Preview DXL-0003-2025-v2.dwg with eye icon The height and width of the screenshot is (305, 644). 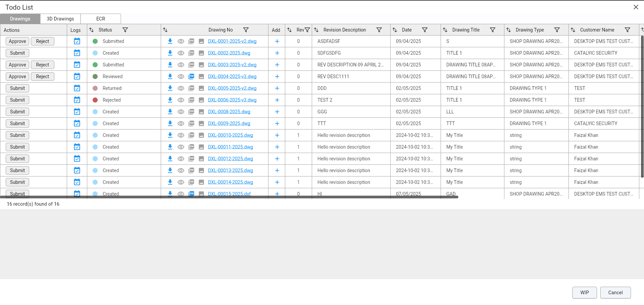[181, 65]
